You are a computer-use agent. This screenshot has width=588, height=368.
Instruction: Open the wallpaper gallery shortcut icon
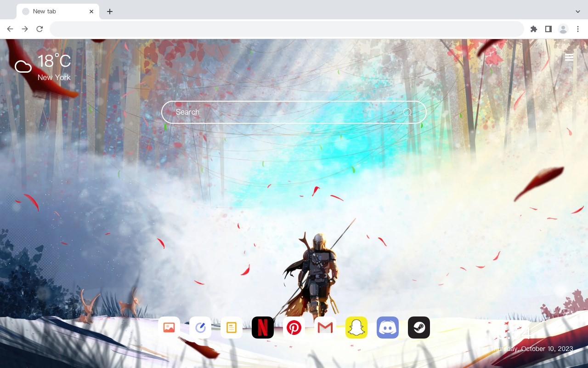pyautogui.click(x=169, y=328)
